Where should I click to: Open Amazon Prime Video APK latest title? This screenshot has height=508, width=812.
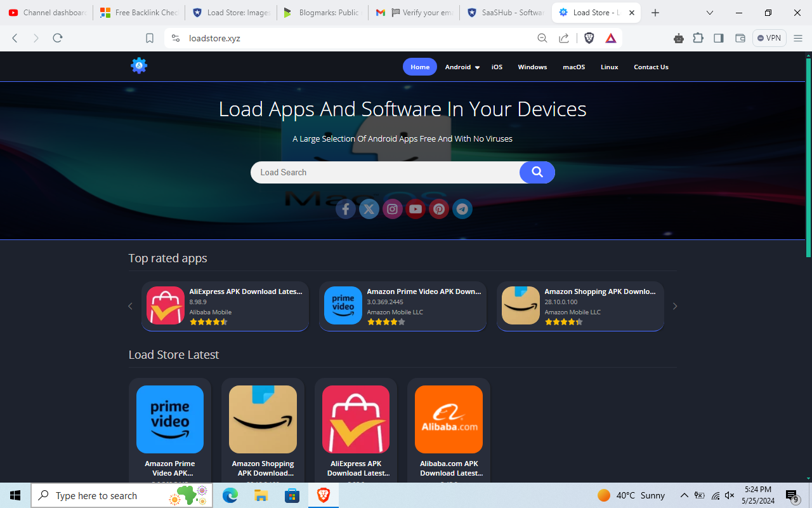(x=170, y=468)
